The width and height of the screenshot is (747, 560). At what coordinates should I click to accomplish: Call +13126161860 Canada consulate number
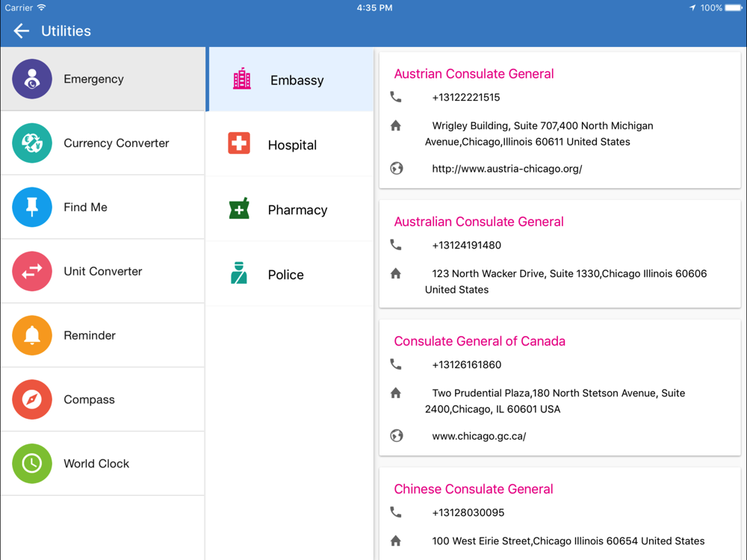[466, 365]
